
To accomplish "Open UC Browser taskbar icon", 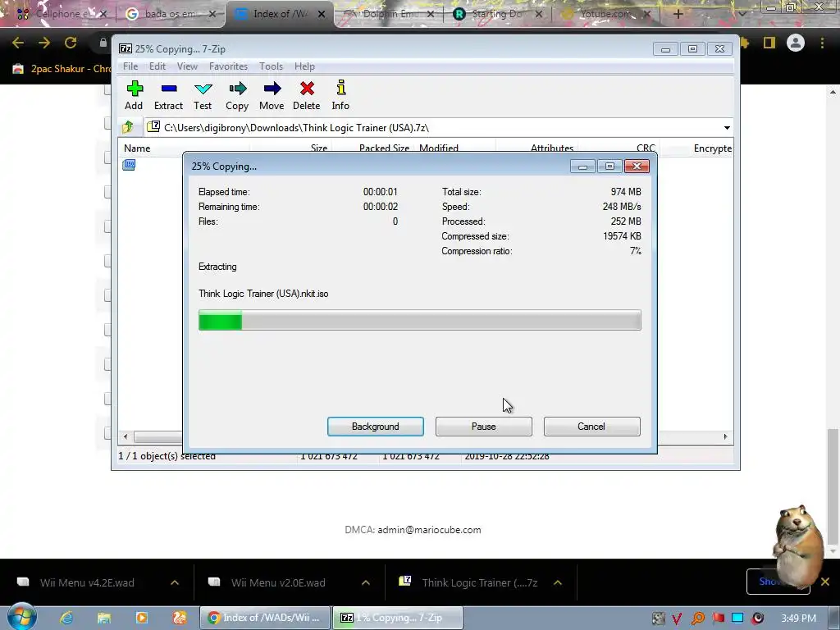I will [180, 618].
